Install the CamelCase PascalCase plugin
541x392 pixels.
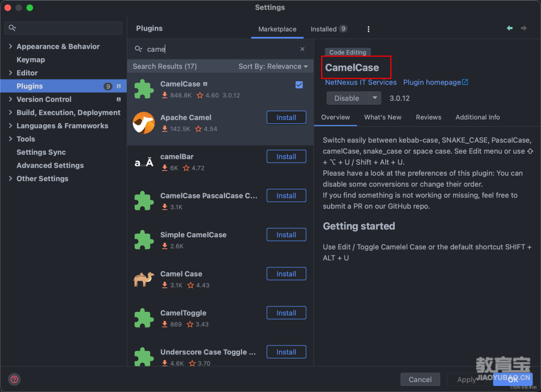[x=287, y=195]
